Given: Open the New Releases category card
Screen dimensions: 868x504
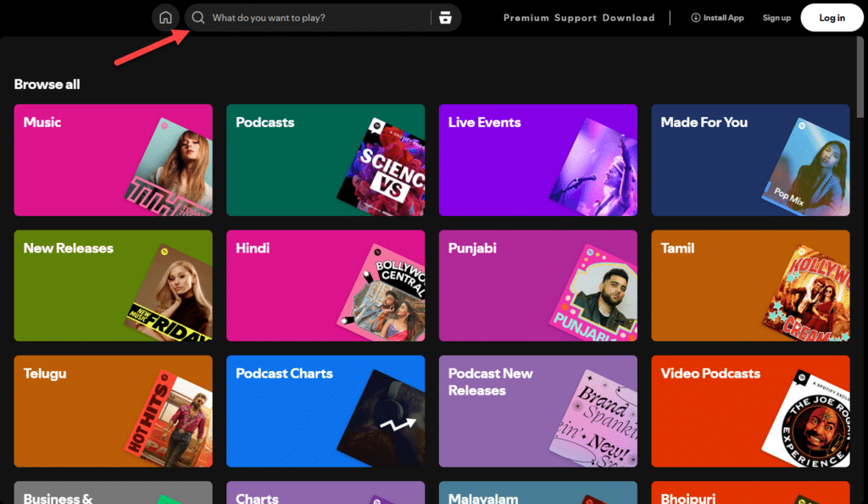Looking at the screenshot, I should click(113, 285).
